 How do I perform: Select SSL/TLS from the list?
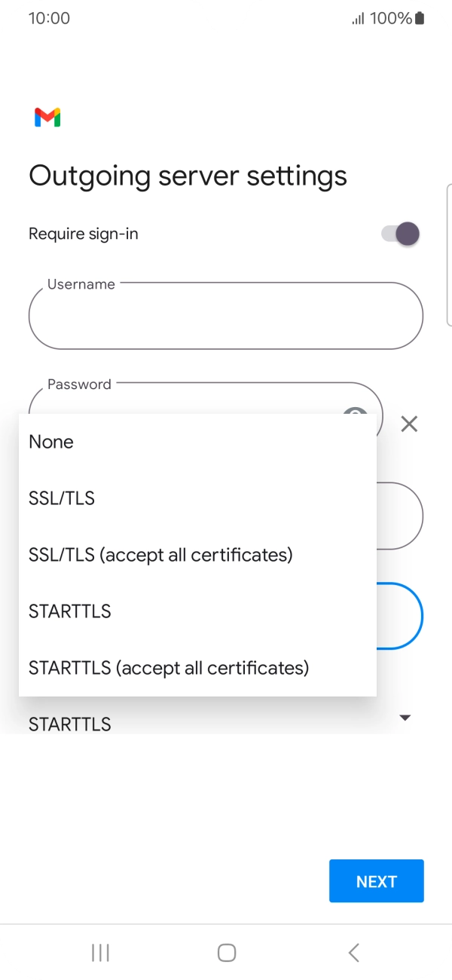pos(61,498)
